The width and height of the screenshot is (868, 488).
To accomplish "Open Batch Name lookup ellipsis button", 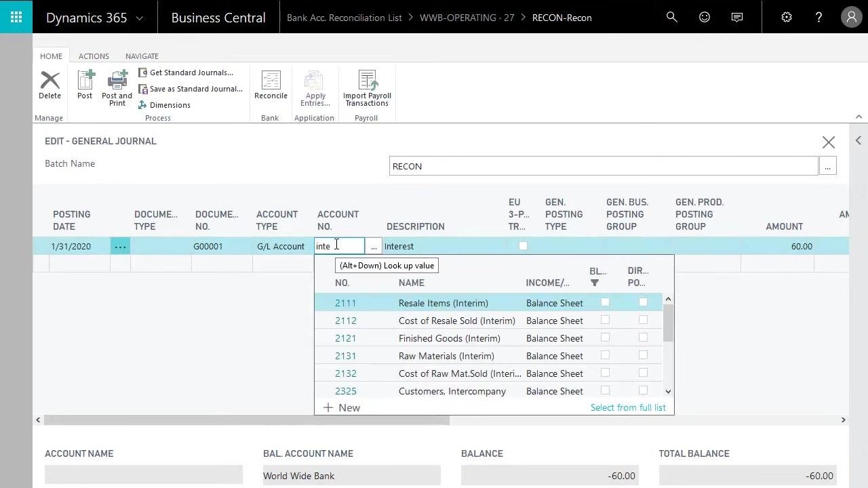I will tap(827, 166).
